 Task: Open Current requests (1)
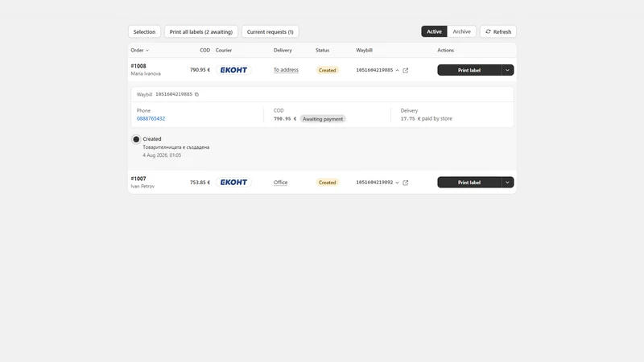pos(270,31)
